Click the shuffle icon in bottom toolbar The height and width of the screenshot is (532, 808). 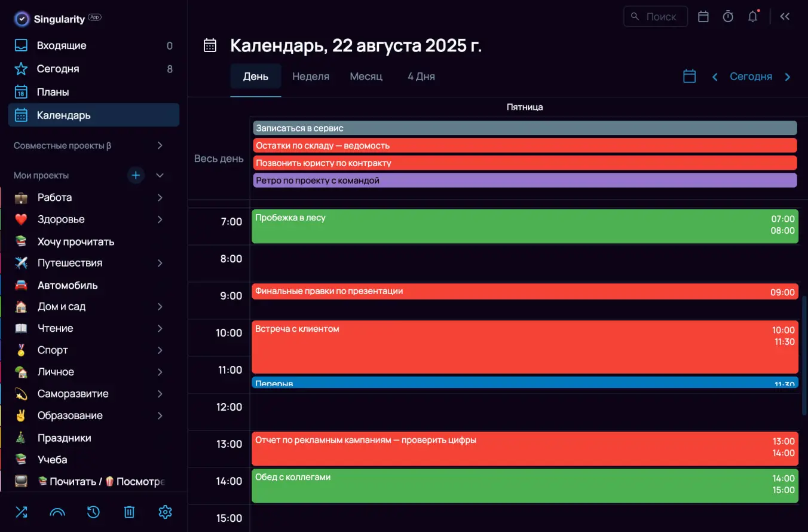point(22,512)
